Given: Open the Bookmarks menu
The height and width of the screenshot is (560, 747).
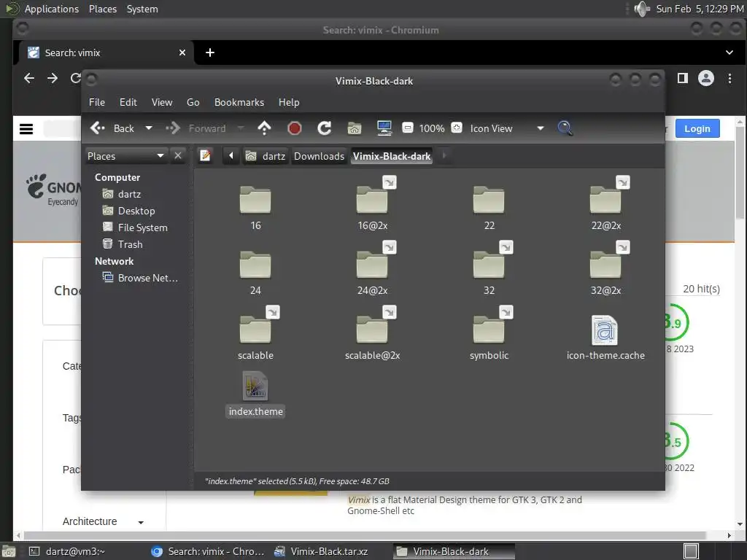Looking at the screenshot, I should (x=239, y=102).
